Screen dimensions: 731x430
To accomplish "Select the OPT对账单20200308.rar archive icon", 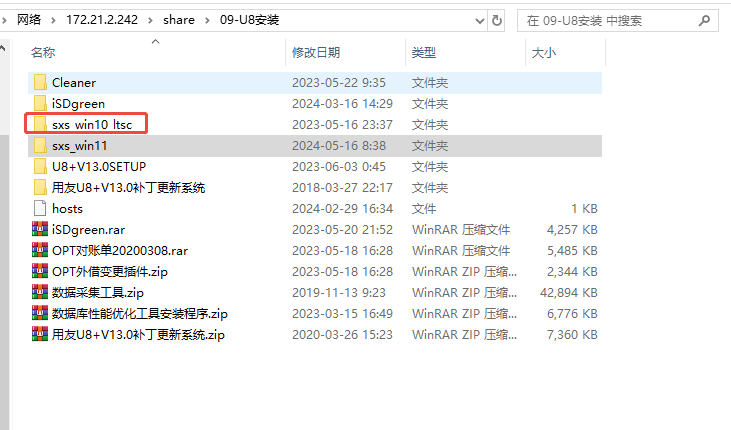I will point(40,250).
